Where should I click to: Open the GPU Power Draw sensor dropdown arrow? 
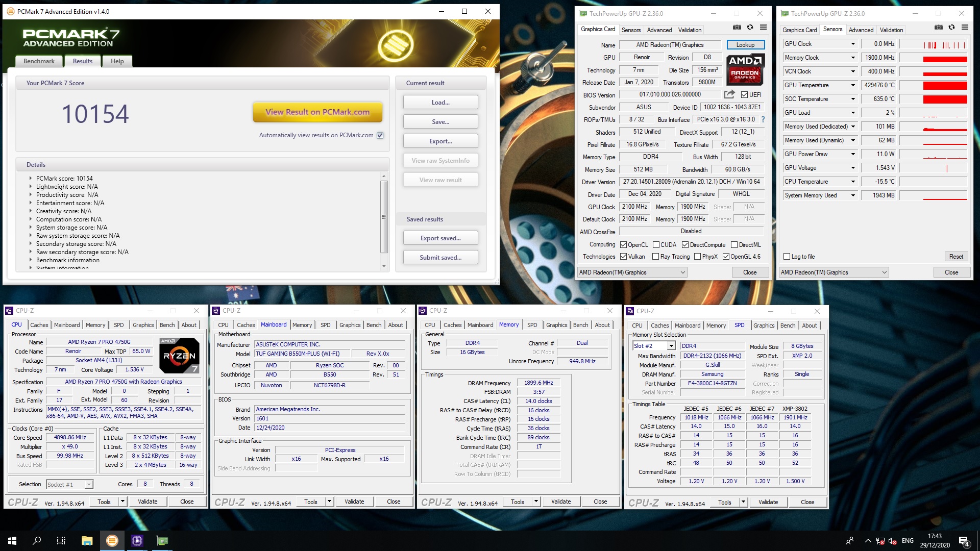[x=852, y=154]
